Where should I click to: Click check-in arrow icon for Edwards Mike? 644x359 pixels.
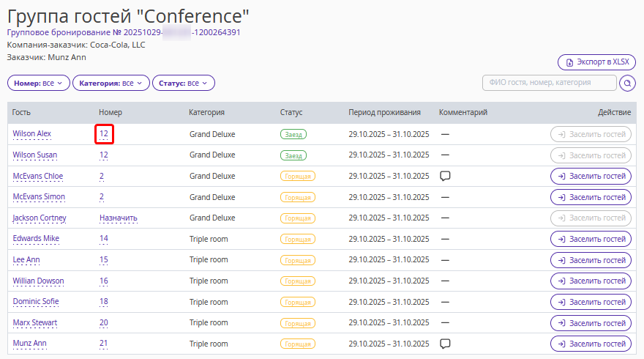point(561,239)
